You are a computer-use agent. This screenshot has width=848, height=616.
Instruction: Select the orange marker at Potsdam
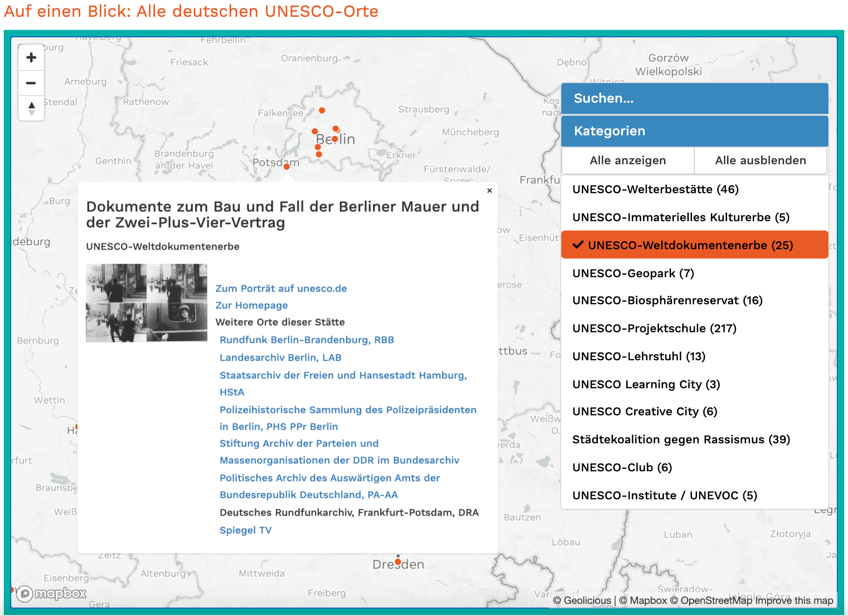pos(287,167)
